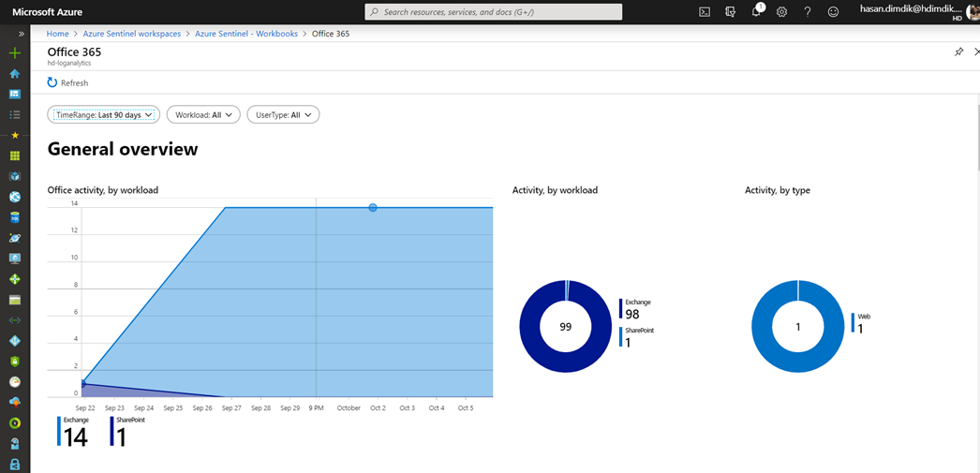
Task: Open Storage accounts icon in sidebar
Action: tap(15, 300)
